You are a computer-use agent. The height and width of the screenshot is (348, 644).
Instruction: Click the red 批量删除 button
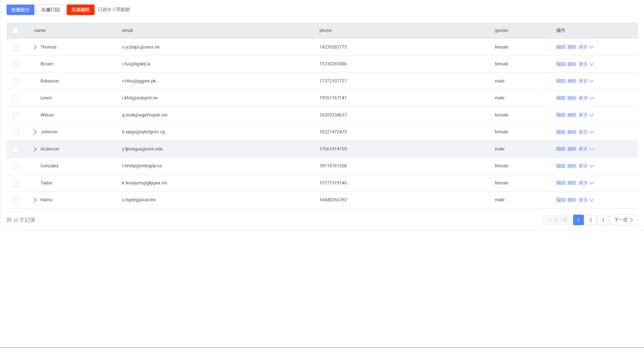point(80,10)
